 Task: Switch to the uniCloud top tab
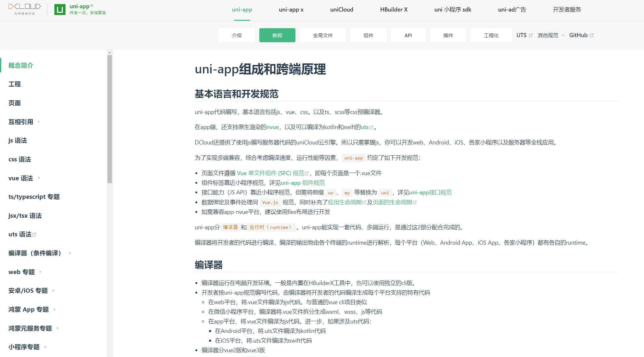pyautogui.click(x=342, y=10)
